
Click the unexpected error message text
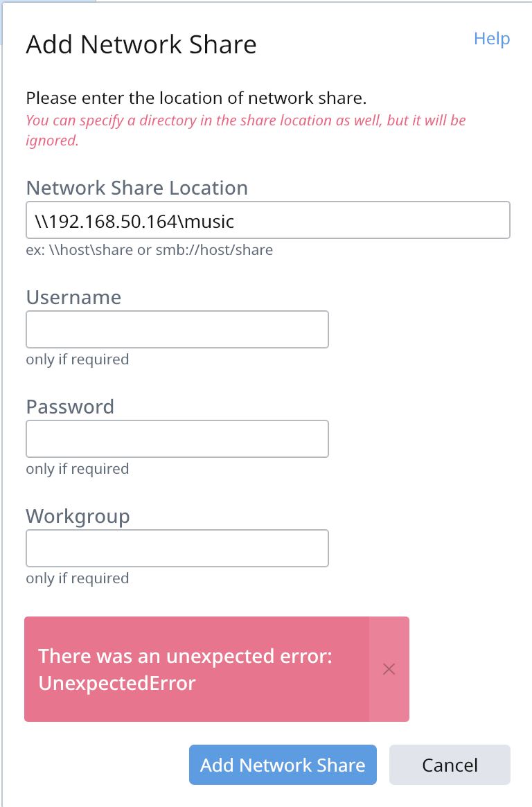coord(185,670)
